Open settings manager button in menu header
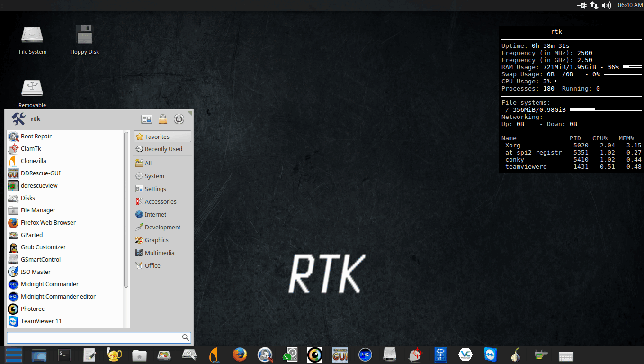This screenshot has height=364, width=644. (146, 119)
